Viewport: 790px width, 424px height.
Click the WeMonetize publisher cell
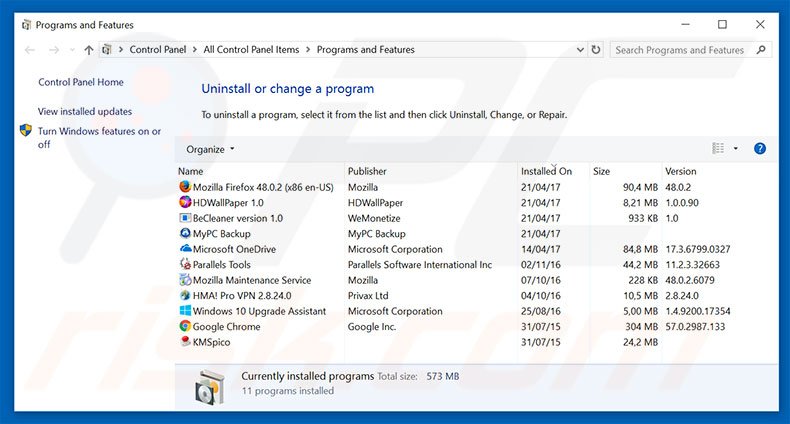coord(374,218)
